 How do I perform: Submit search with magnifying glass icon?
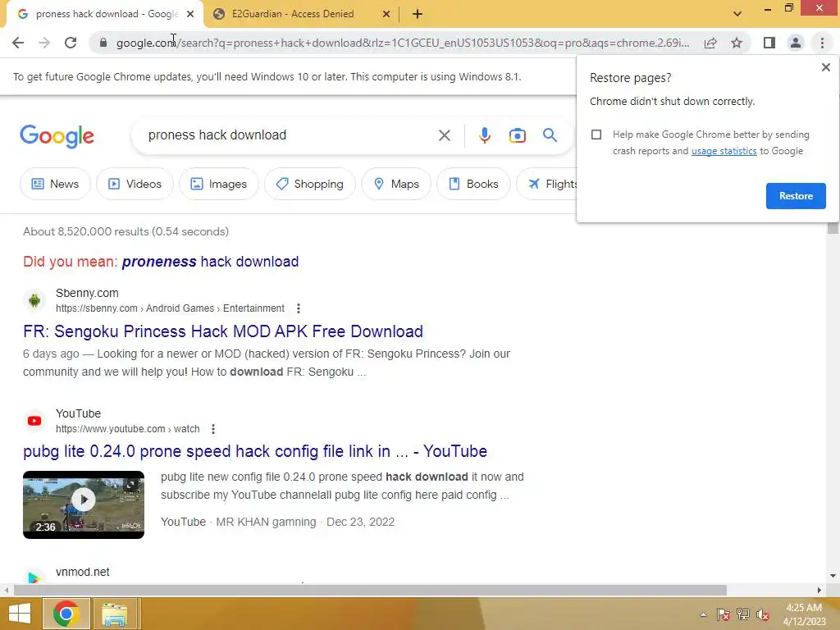click(550, 135)
